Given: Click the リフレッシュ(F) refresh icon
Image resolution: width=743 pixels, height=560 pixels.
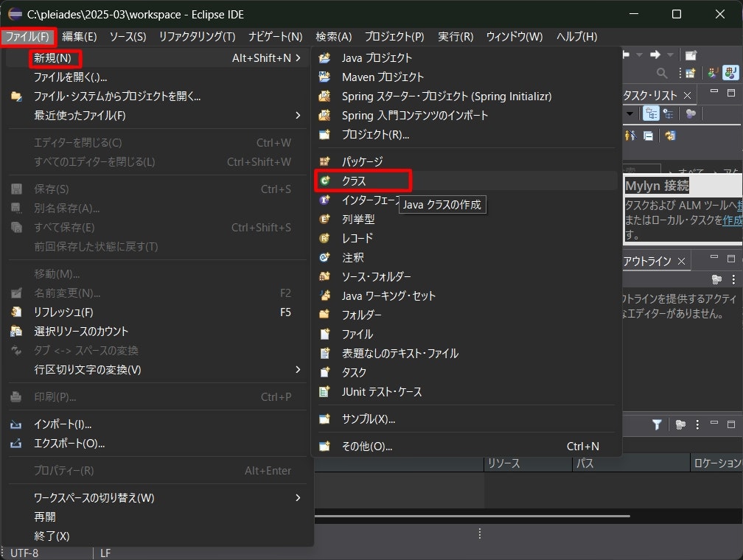Looking at the screenshot, I should pos(16,312).
